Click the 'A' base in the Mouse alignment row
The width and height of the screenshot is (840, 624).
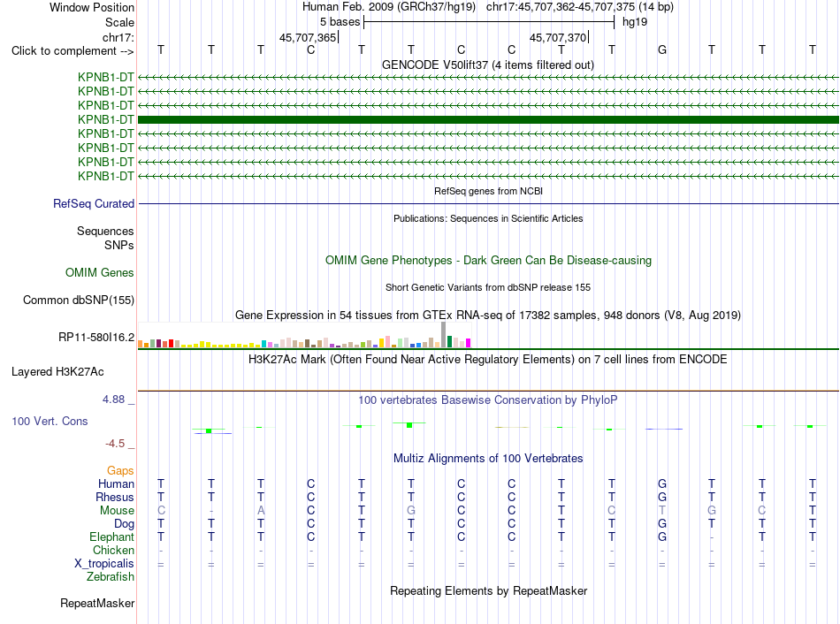coord(261,511)
